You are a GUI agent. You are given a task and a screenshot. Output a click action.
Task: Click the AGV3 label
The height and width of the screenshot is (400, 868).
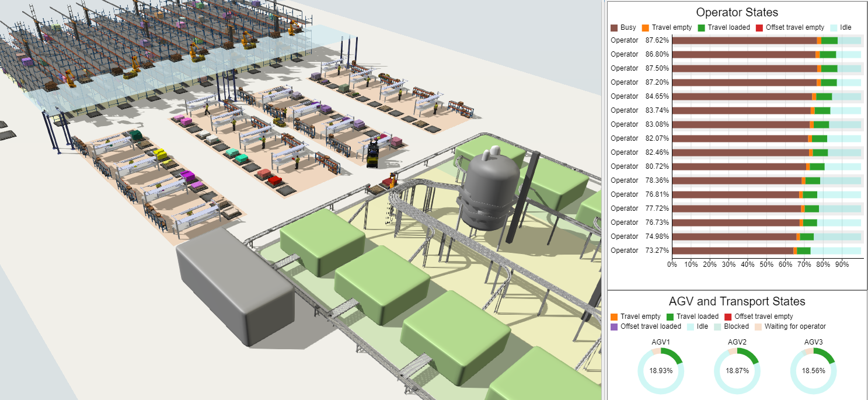(813, 342)
